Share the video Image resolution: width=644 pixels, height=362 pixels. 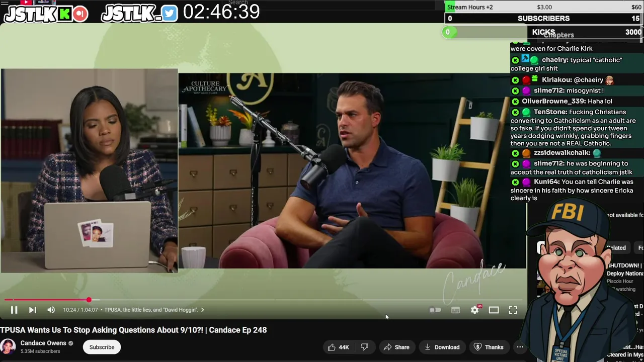396,347
